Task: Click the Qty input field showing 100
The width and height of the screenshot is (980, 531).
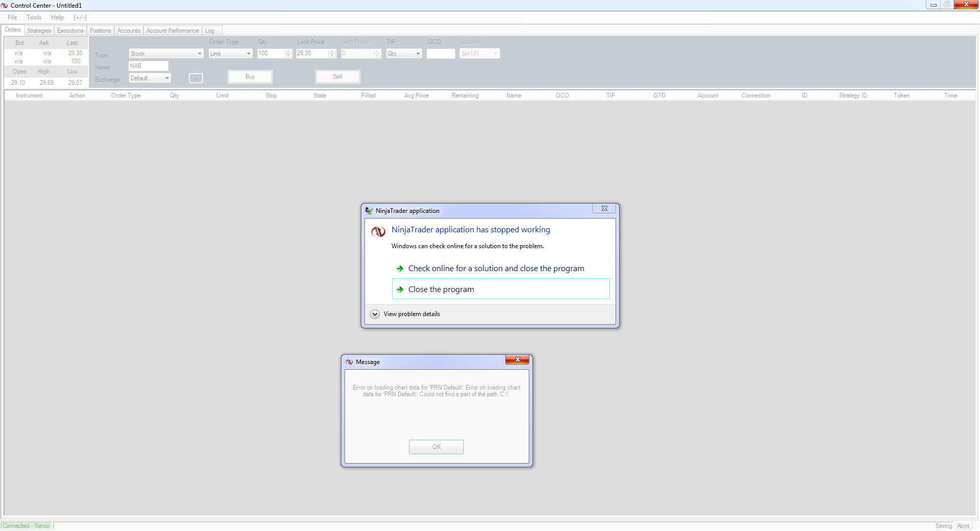Action: (271, 54)
